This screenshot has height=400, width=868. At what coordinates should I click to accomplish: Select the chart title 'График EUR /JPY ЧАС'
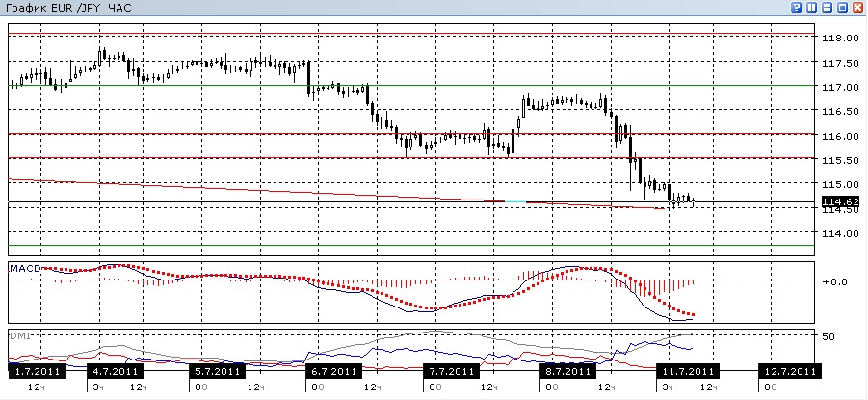[68, 9]
